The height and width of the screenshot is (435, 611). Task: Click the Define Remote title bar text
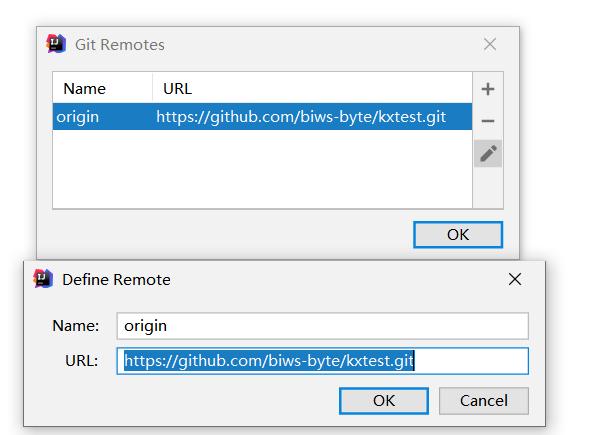[x=116, y=279]
